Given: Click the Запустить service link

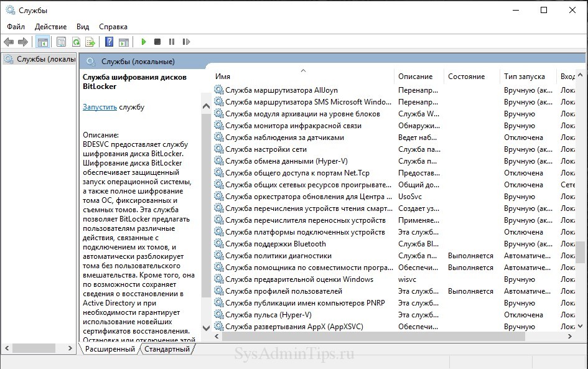Looking at the screenshot, I should [100, 107].
